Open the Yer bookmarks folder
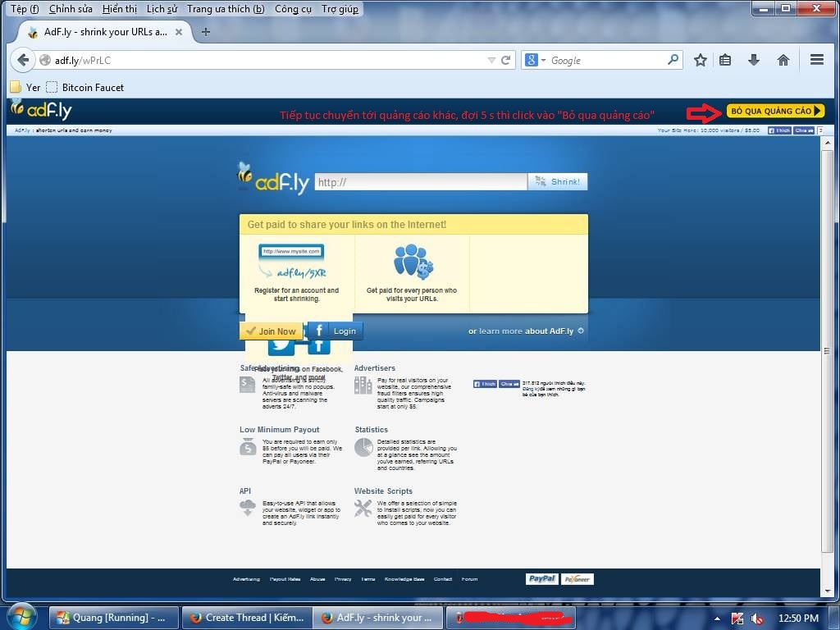840x630 pixels. point(25,87)
